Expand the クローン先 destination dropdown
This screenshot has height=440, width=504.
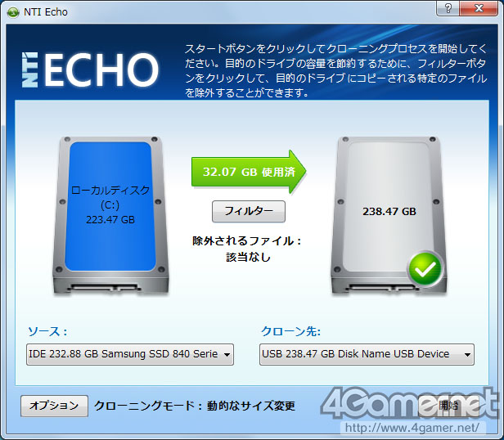click(367, 354)
